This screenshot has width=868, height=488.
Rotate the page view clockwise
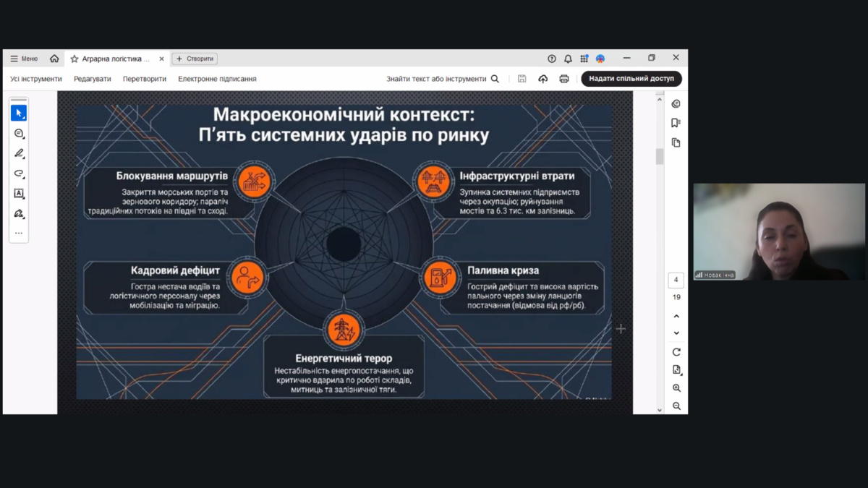tap(676, 352)
